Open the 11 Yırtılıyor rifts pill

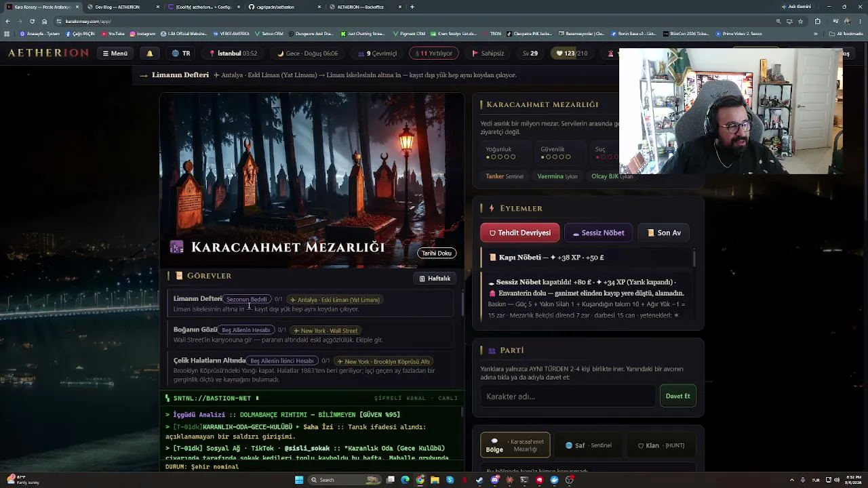[435, 54]
